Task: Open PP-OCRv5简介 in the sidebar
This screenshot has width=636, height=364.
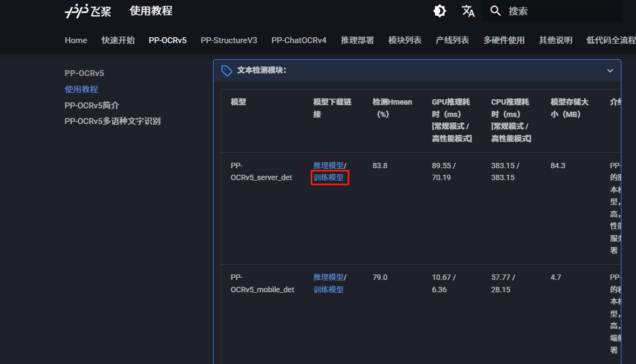Action: click(92, 105)
